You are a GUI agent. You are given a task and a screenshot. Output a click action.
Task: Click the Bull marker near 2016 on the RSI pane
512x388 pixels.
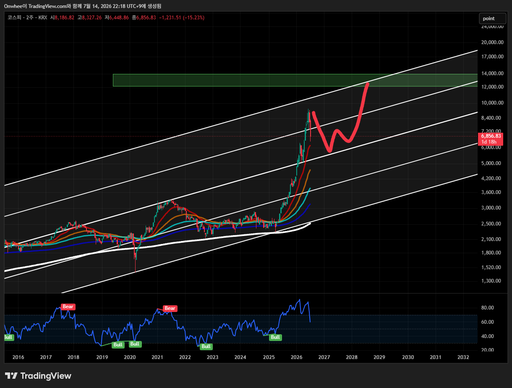click(x=8, y=337)
